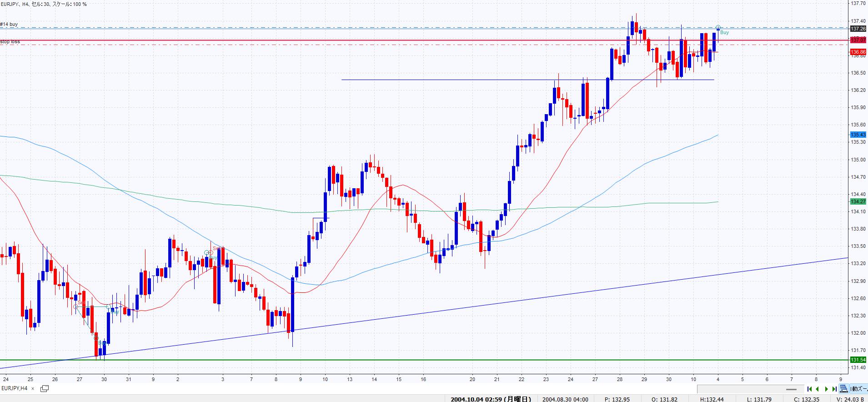Open the chart window list icon beside tab

[x=45, y=388]
